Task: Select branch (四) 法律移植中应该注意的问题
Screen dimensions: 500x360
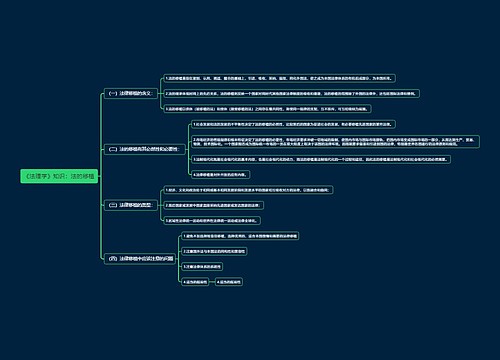Action: tap(140, 259)
